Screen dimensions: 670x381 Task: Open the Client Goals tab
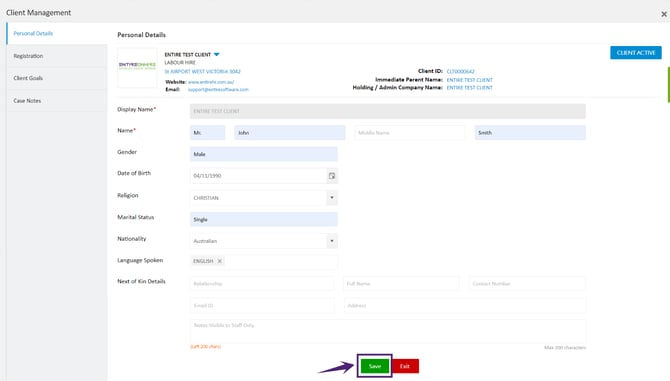click(x=57, y=78)
